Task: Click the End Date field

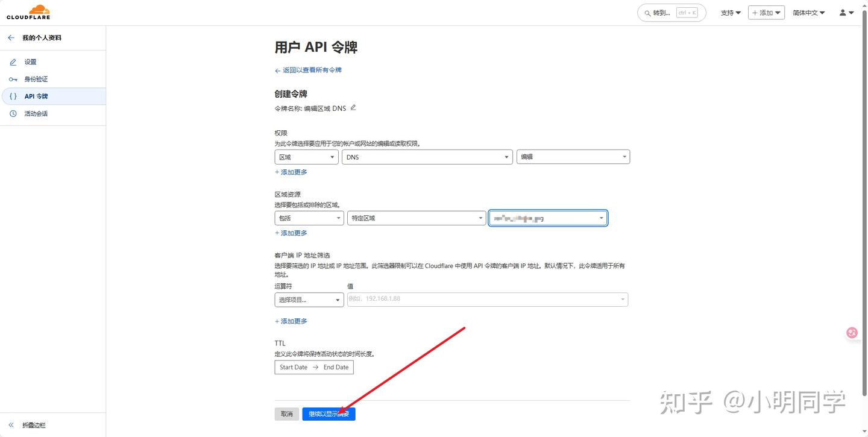Action: pos(336,367)
